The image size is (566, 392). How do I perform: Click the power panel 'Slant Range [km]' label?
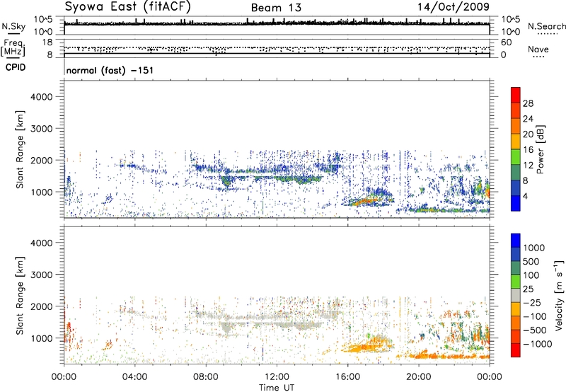pyautogui.click(x=20, y=149)
